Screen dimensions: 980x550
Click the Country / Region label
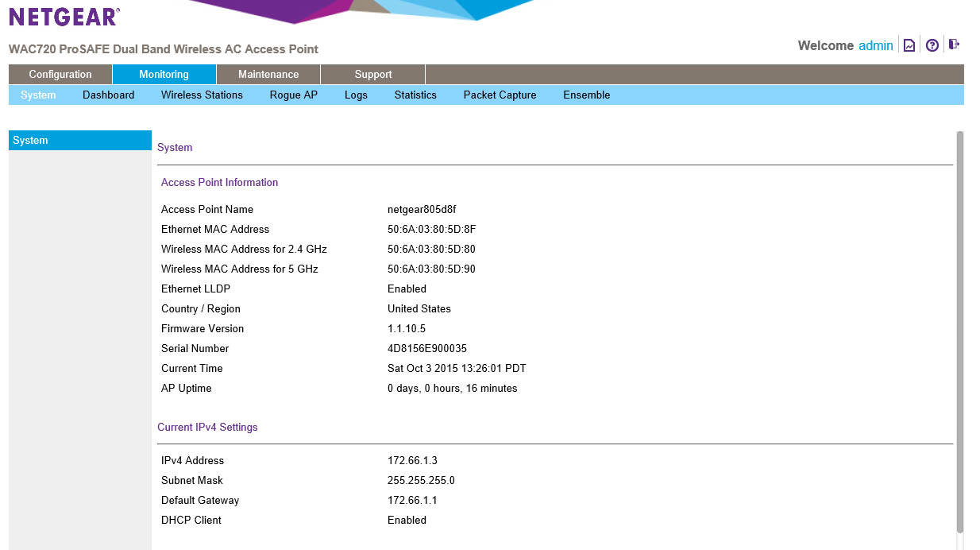point(201,308)
